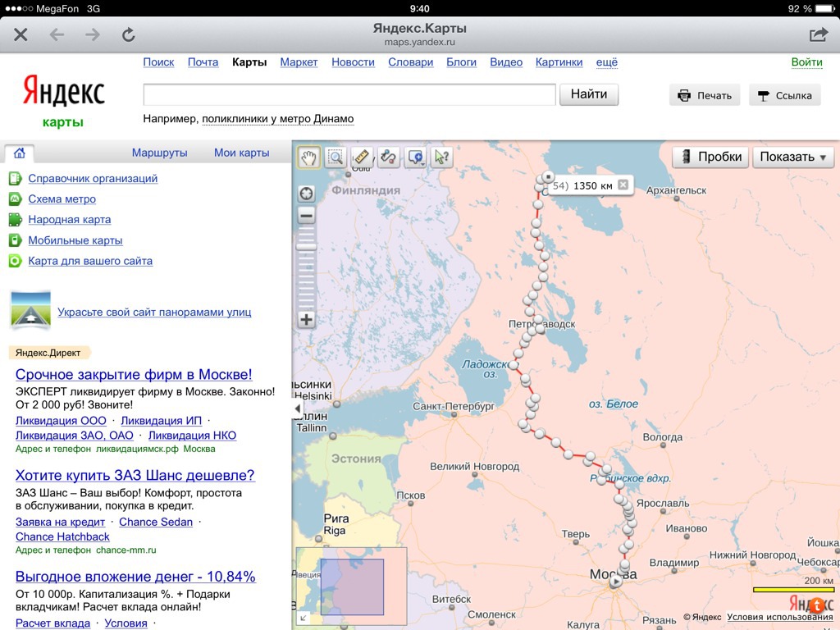Select the hand pan tool on the map
Viewport: 840px width, 630px height.
pyautogui.click(x=308, y=157)
